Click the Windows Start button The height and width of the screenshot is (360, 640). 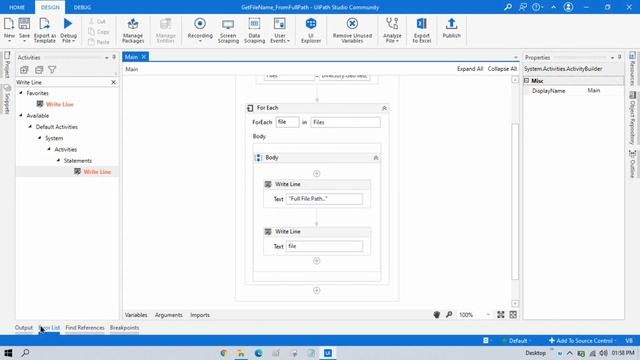pos(8,353)
